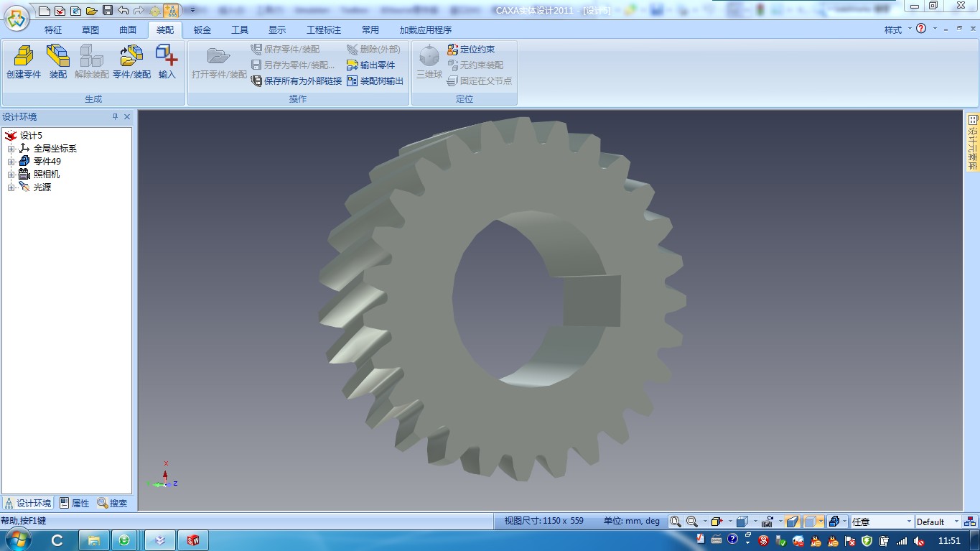Open the 任意 selection filter dropdown
The height and width of the screenshot is (551, 980).
click(909, 522)
